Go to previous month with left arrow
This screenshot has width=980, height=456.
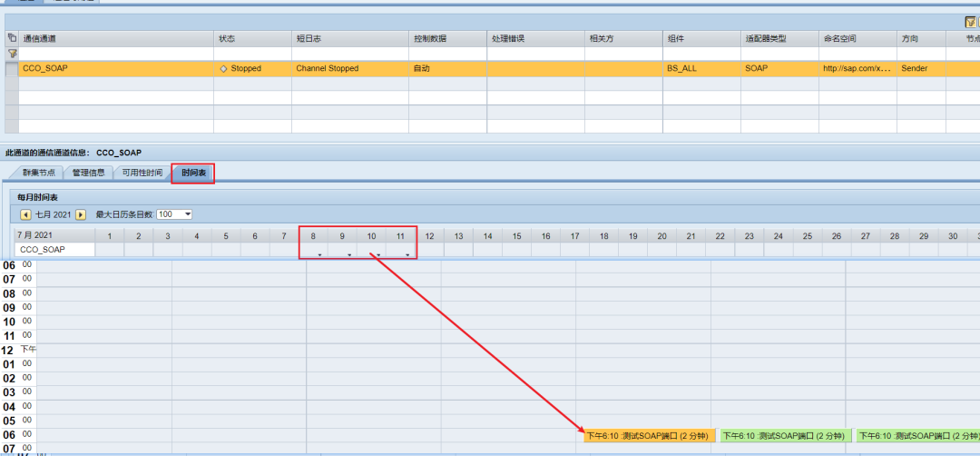click(x=25, y=214)
